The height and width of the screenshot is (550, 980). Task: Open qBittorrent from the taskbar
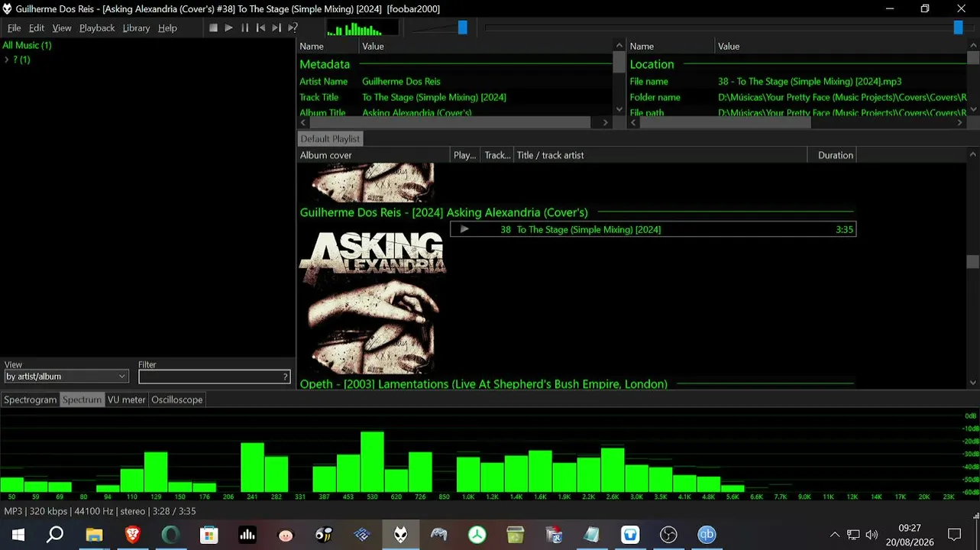707,535
